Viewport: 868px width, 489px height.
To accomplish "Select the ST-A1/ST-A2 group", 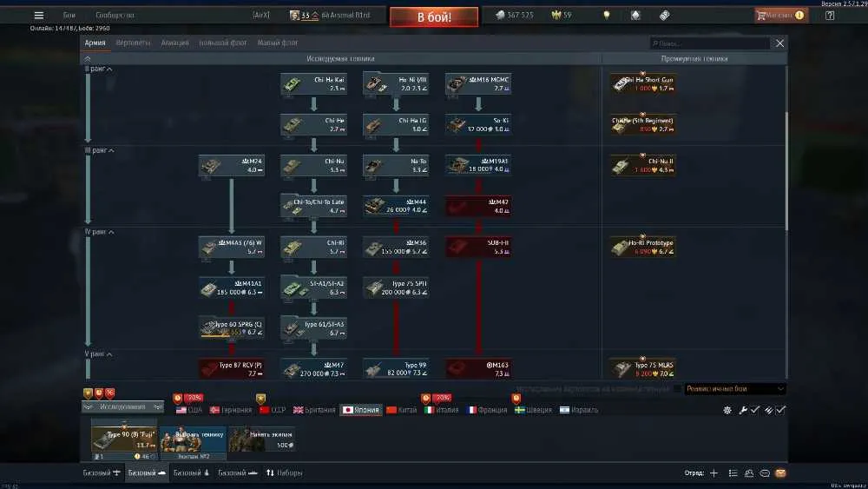I will coord(314,287).
